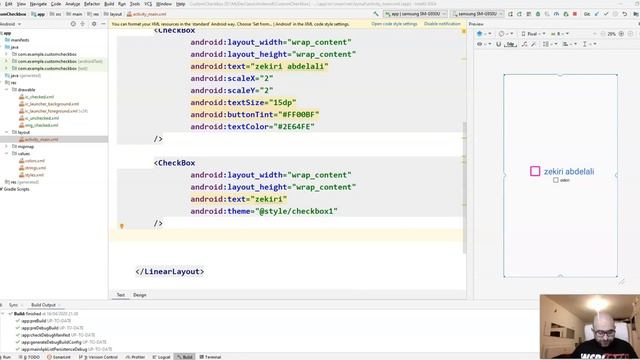Open the VCS menu
The image size is (640, 360).
[148, 4]
